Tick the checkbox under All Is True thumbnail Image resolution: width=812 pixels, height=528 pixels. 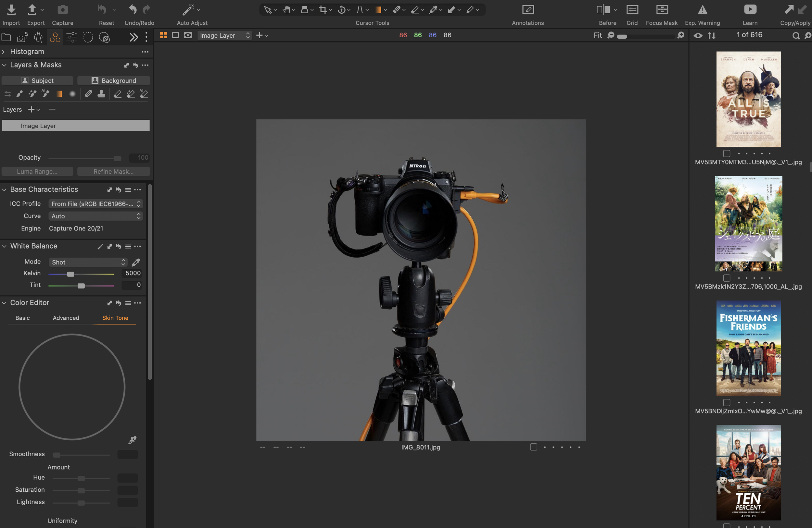tap(726, 153)
